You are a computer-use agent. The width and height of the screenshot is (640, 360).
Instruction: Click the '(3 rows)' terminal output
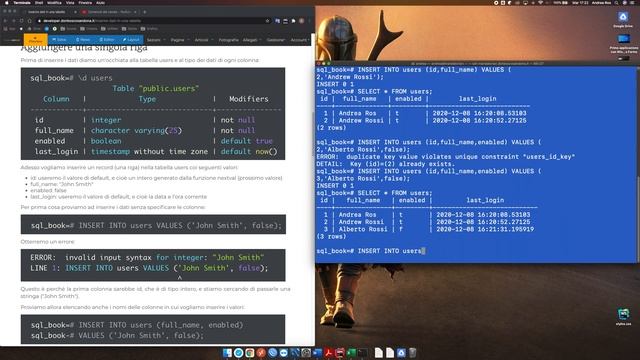(331, 237)
